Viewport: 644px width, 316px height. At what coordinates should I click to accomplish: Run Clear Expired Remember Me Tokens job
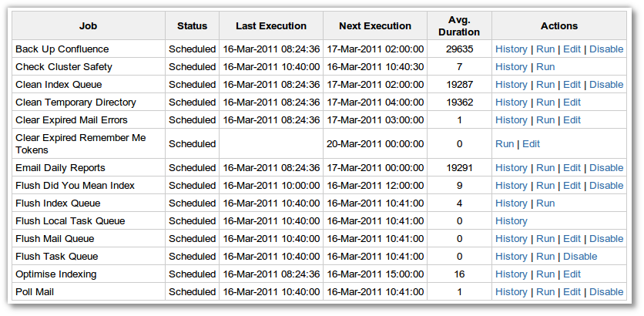[x=505, y=143]
